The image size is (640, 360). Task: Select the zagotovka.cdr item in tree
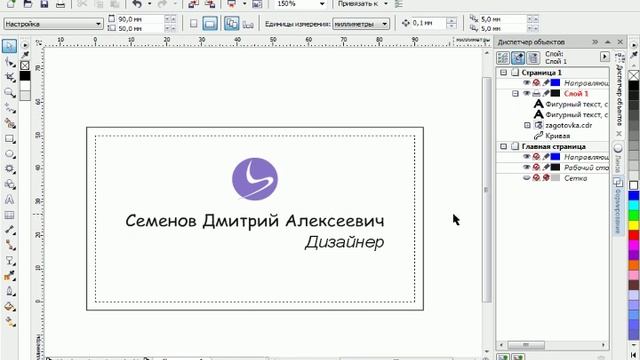coord(569,125)
